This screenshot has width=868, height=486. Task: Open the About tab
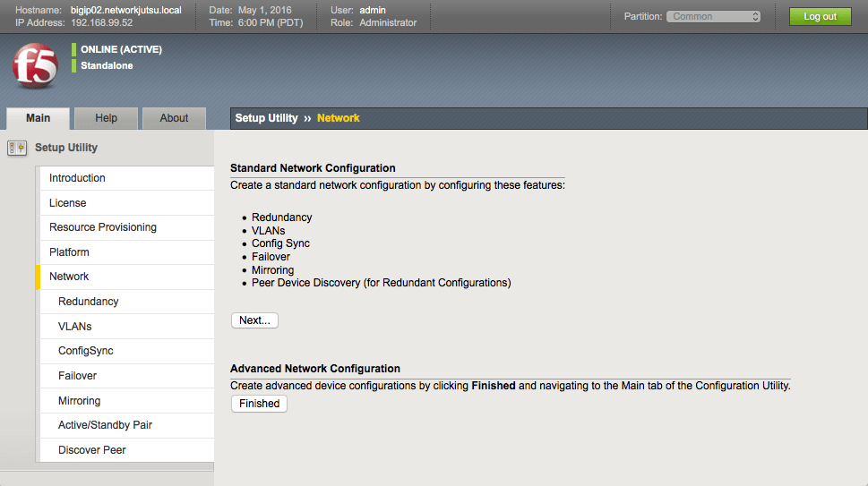click(174, 118)
